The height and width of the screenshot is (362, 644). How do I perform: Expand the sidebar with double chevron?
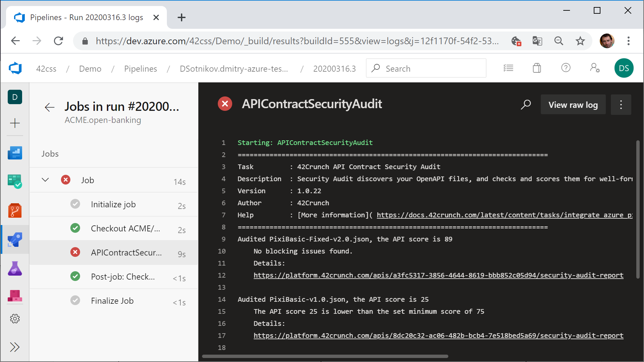pos(15,347)
